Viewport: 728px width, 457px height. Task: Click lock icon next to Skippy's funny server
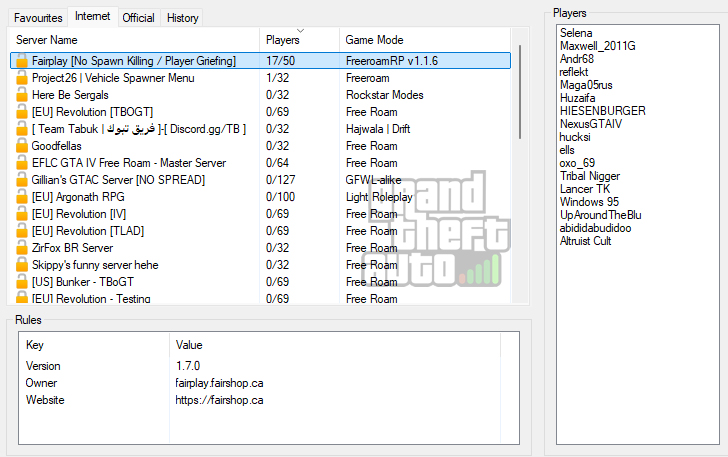[x=22, y=265]
